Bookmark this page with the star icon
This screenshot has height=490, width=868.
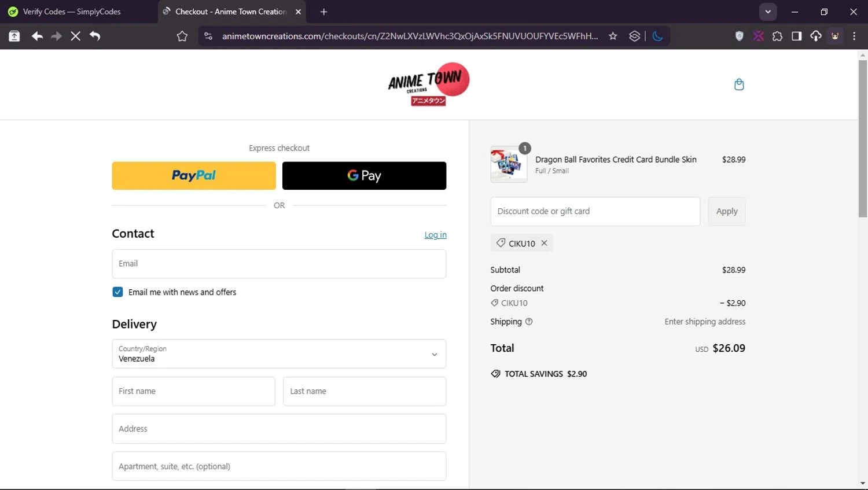tap(613, 36)
